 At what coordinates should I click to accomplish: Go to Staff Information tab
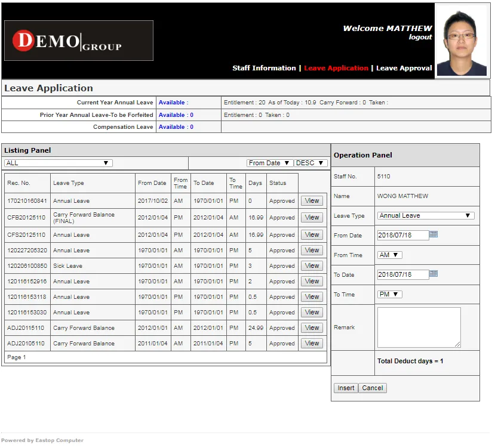click(x=264, y=68)
